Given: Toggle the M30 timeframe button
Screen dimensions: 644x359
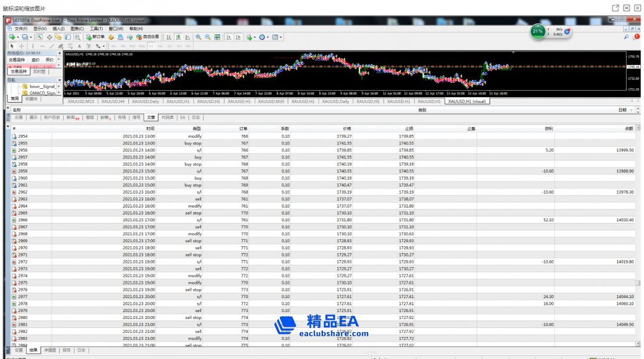Looking at the screenshot, I should tap(141, 46).
